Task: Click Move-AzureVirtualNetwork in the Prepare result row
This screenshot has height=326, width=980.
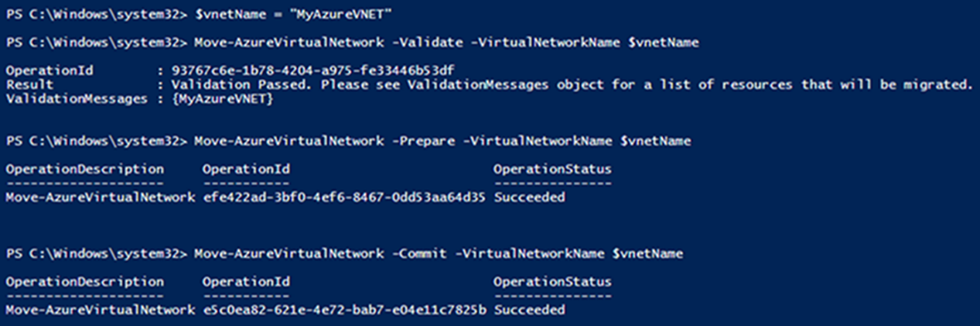Action: (x=100, y=197)
